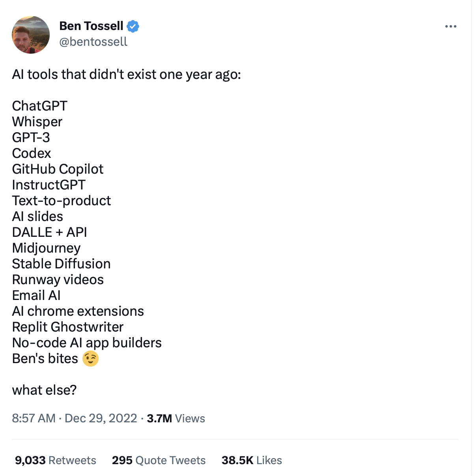The width and height of the screenshot is (475, 476).
Task: Click the winking face emoji
Action: tap(90, 358)
